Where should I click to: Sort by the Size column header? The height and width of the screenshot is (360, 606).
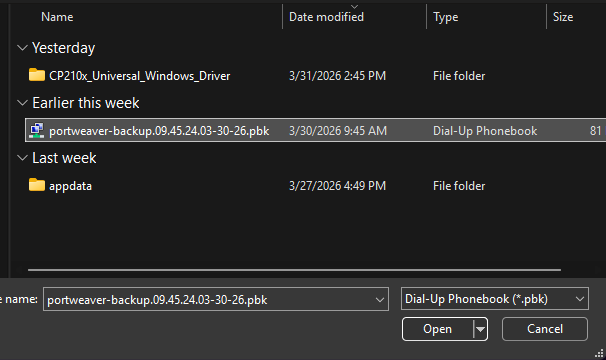tap(563, 17)
